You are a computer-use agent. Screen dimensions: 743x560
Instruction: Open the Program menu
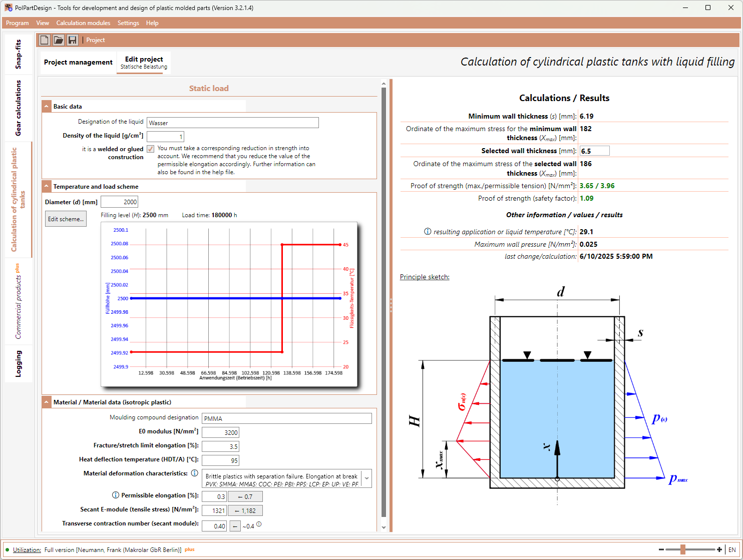point(18,23)
